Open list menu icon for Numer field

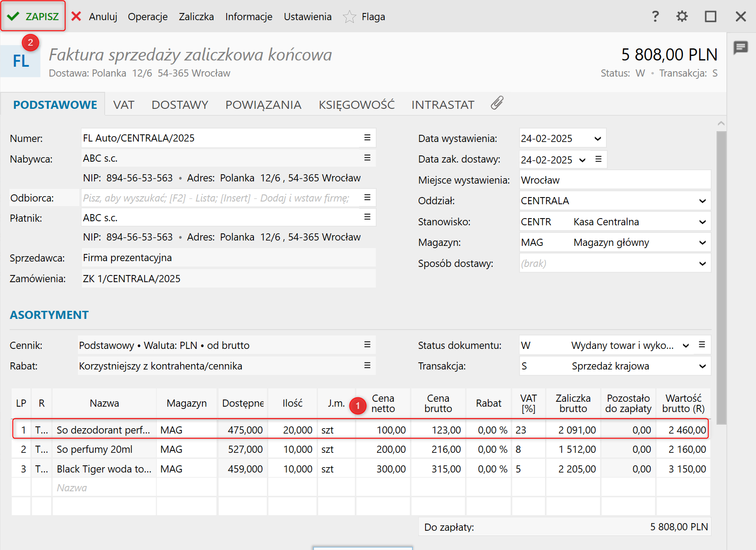(x=367, y=137)
